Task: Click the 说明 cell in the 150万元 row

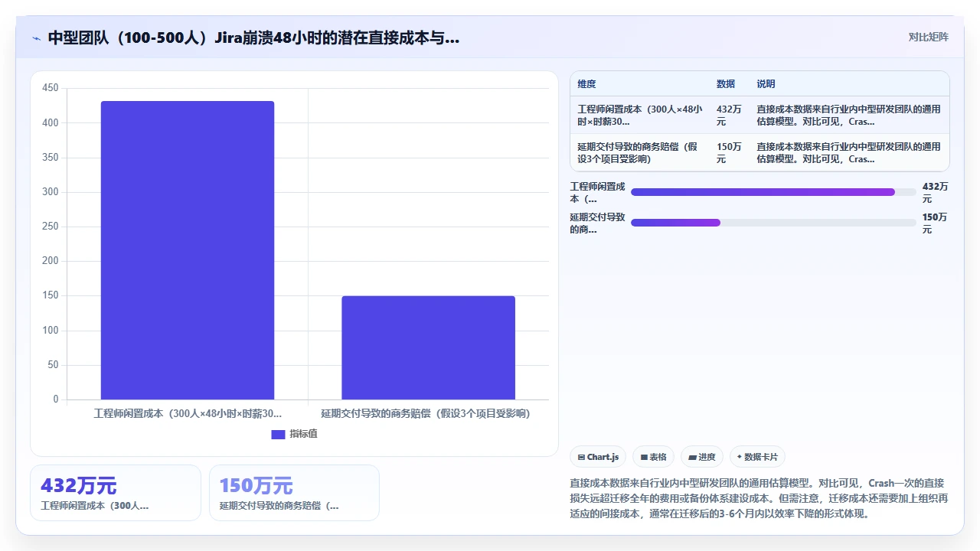Action: pos(848,153)
